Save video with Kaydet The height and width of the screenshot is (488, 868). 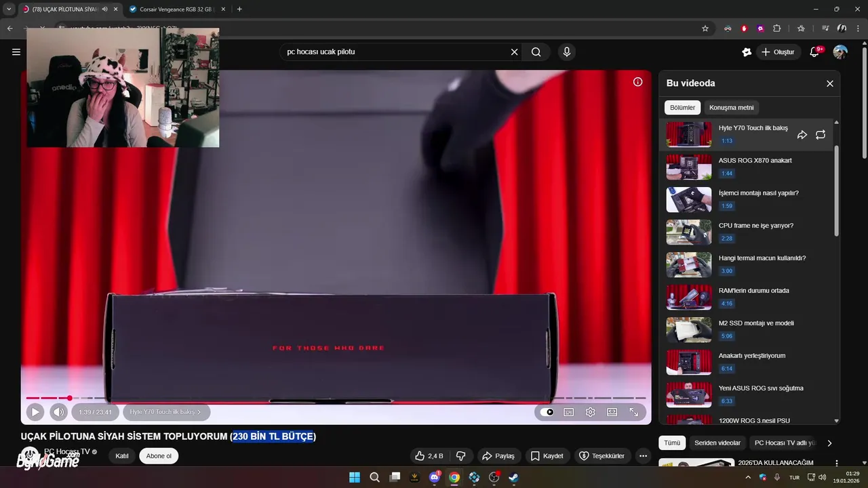pos(547,456)
